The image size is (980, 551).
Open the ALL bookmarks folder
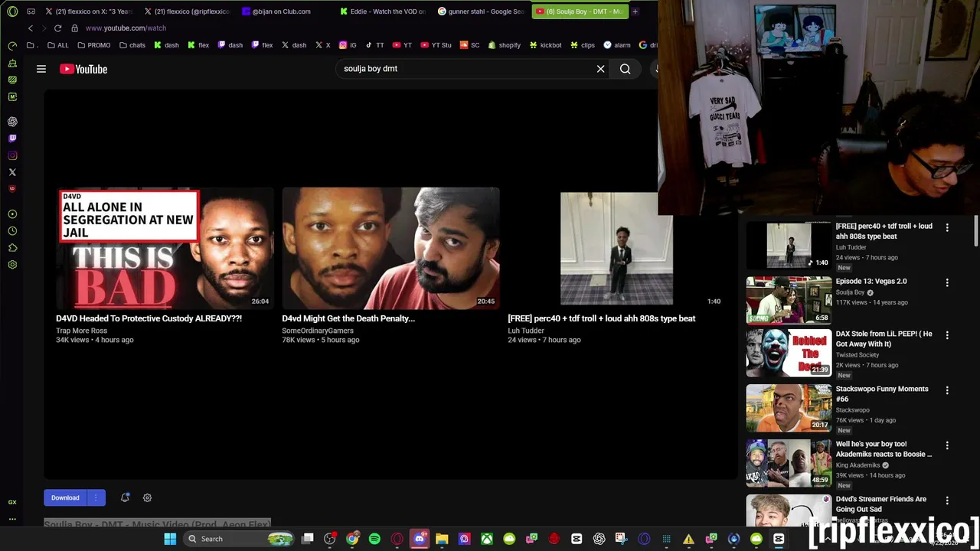[x=57, y=45]
